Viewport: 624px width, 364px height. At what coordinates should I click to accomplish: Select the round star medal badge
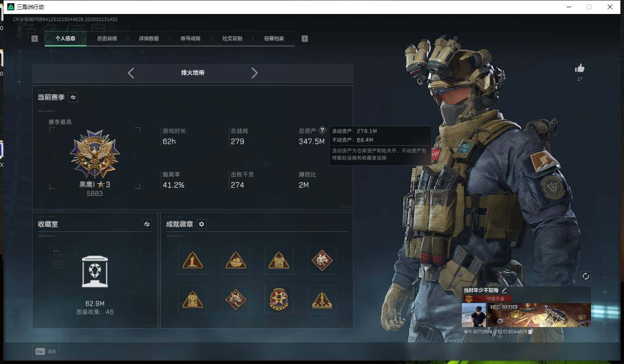[279, 299]
